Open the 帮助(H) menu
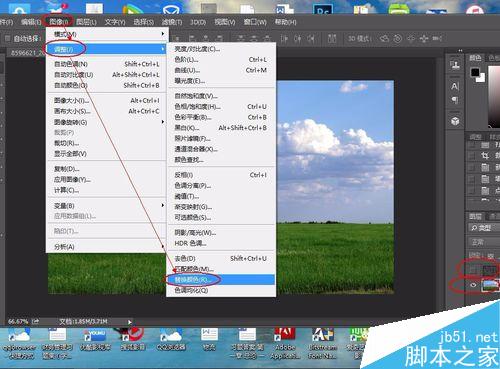 pos(285,22)
